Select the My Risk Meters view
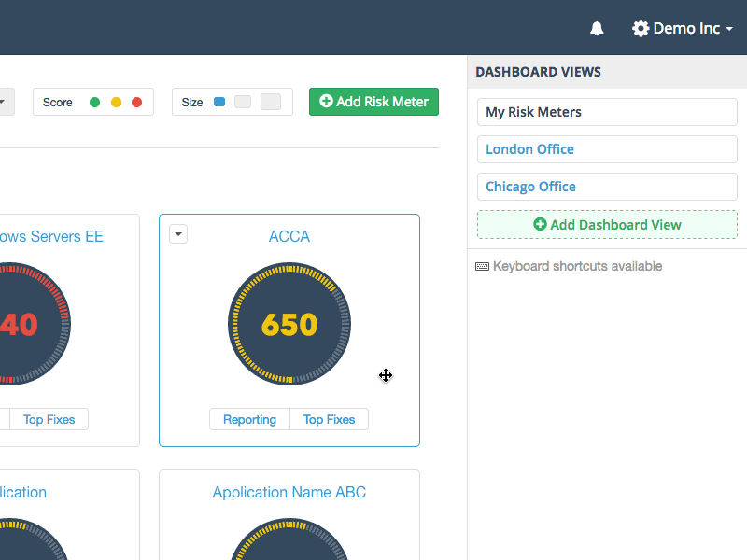Screen dimensions: 747x560 point(607,112)
